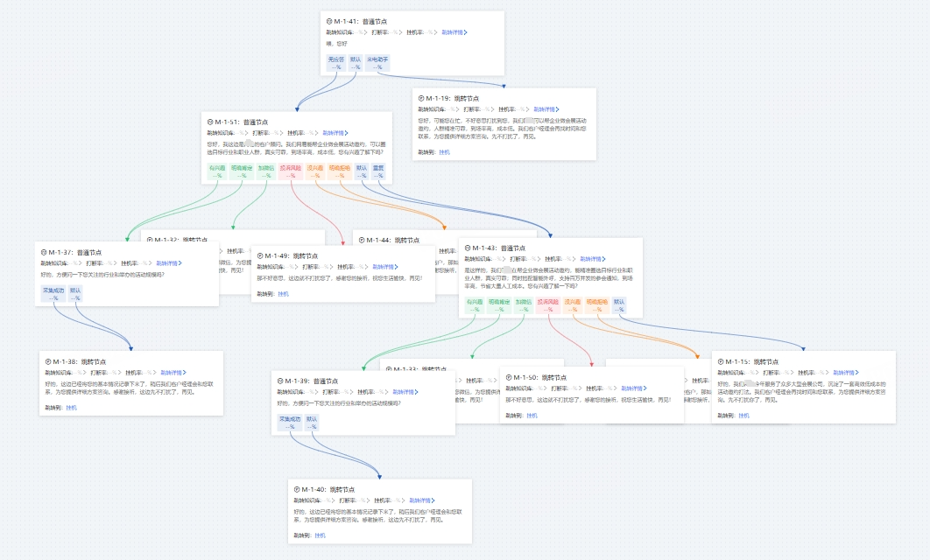Click the node icon beside M-1-37 title
The width and height of the screenshot is (930, 560).
coord(44,253)
